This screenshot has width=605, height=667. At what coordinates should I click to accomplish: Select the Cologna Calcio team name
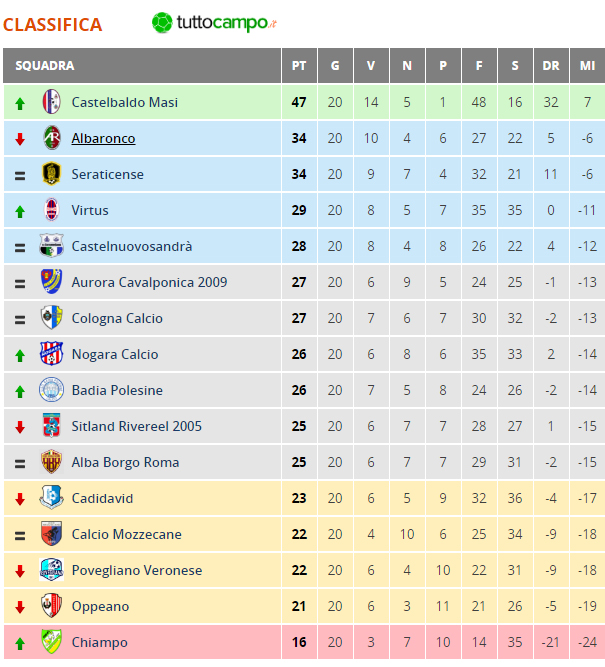pyautogui.click(x=117, y=318)
